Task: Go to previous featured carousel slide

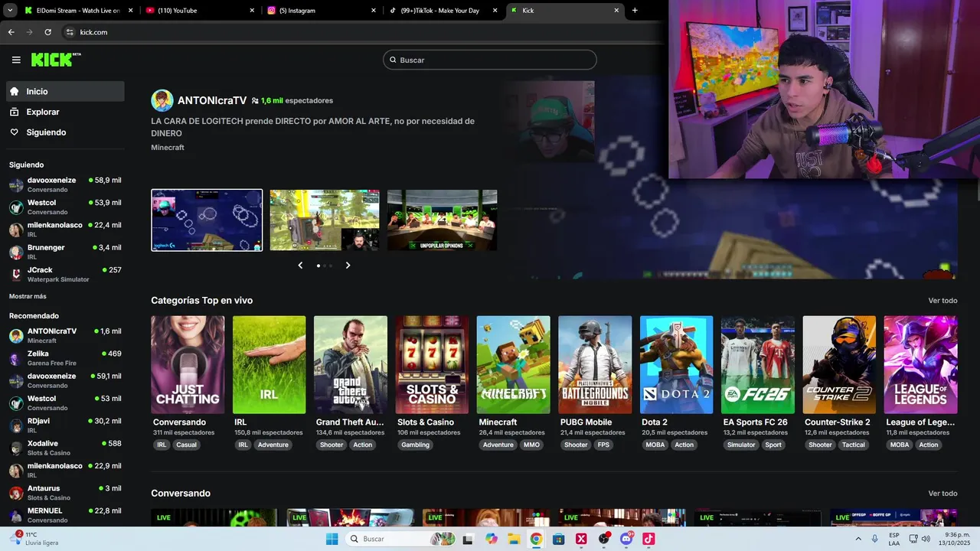Action: 300,266
